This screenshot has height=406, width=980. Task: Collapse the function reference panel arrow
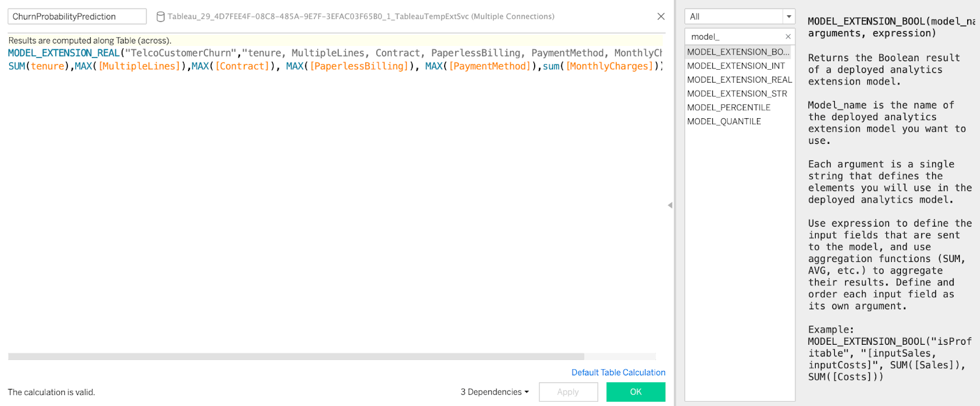point(670,205)
